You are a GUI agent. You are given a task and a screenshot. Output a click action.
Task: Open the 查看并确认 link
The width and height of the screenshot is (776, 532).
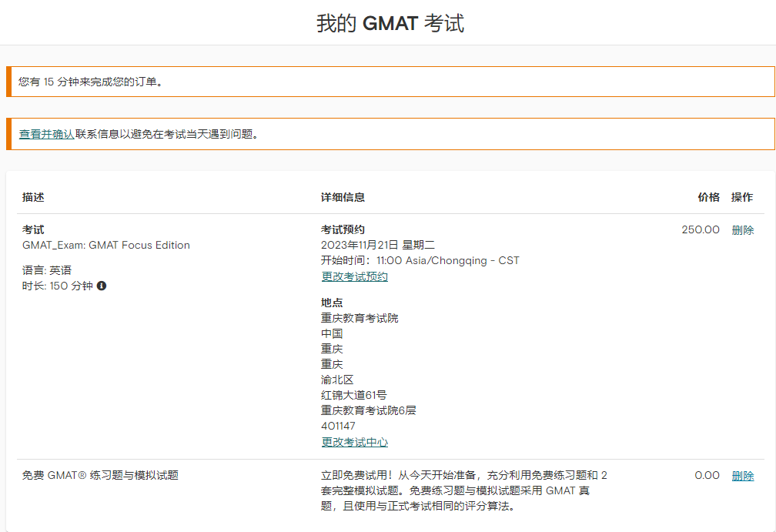tap(46, 134)
